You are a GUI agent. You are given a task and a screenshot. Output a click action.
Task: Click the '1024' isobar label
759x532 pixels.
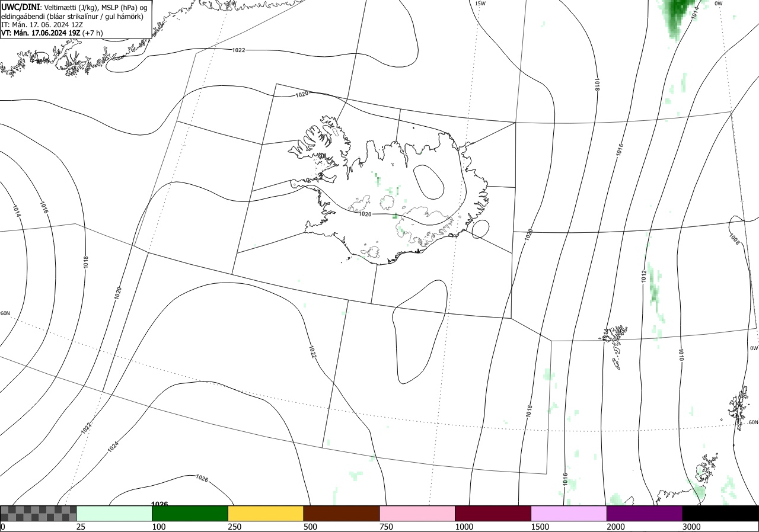tap(114, 447)
